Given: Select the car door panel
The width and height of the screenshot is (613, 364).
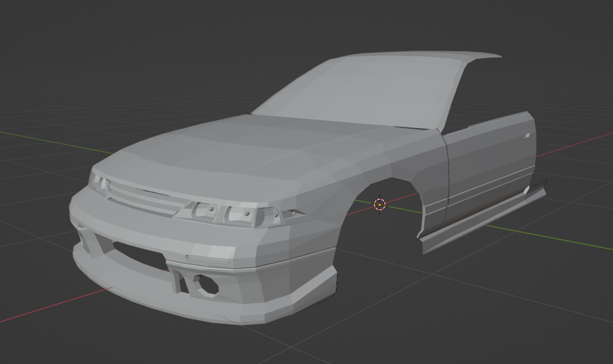Looking at the screenshot, I should click(x=488, y=161).
